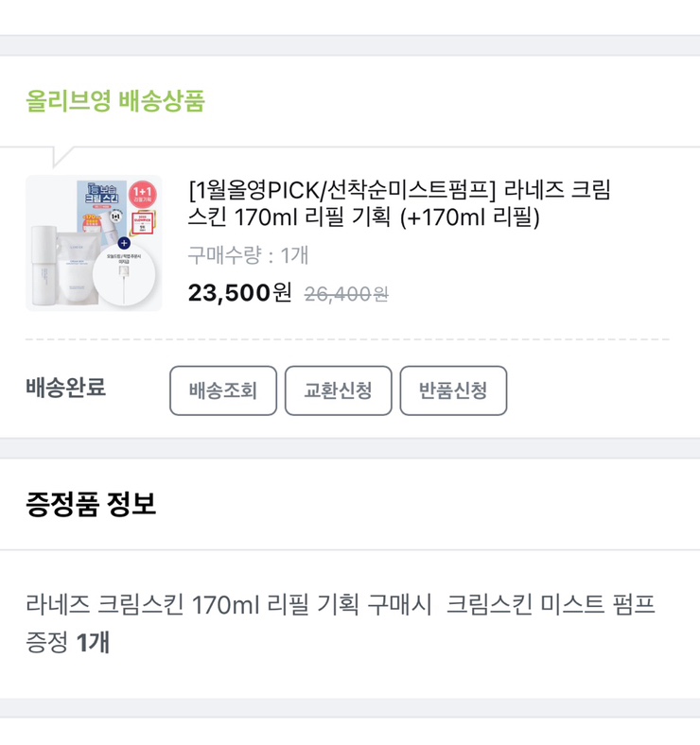700x745 pixels.
Task: Click the 미스트 펌프 증정 gift description
Action: [341, 603]
